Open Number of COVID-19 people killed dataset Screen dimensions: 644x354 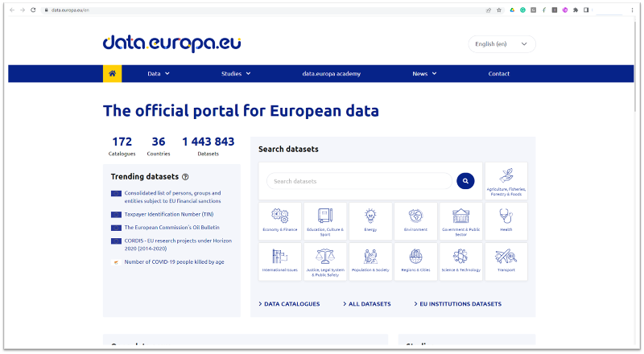pyautogui.click(x=174, y=261)
